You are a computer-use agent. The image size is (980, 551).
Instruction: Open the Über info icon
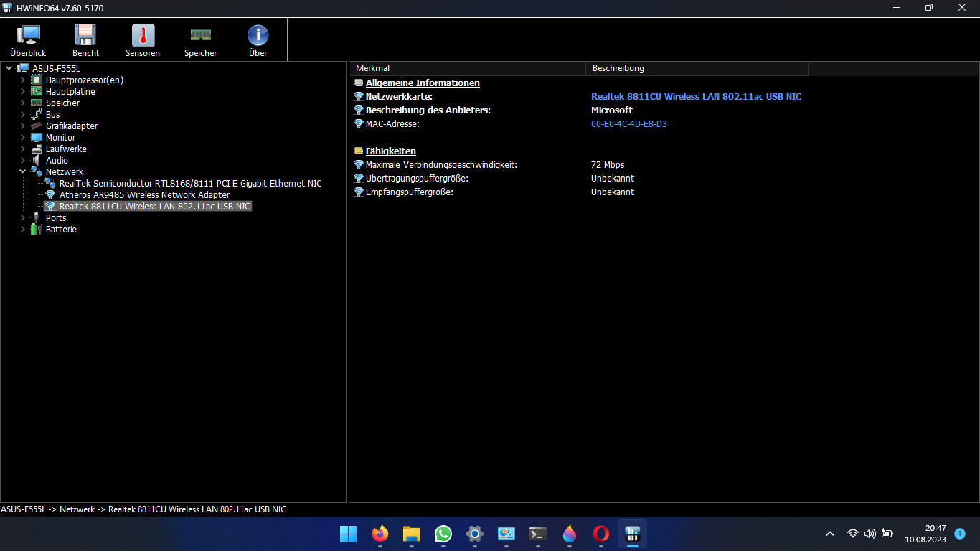pos(258,41)
